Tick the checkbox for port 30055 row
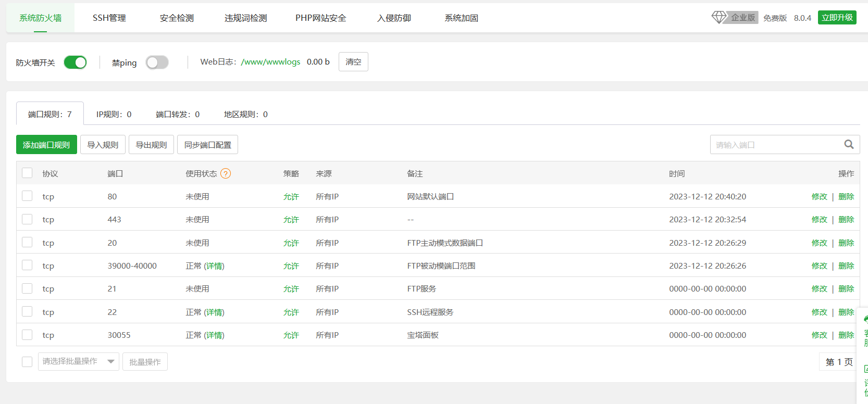Viewport: 868px width, 404px height. [27, 335]
